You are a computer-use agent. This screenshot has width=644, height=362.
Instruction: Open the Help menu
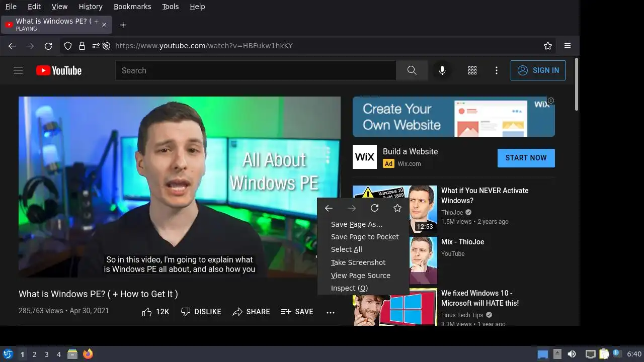tap(197, 7)
